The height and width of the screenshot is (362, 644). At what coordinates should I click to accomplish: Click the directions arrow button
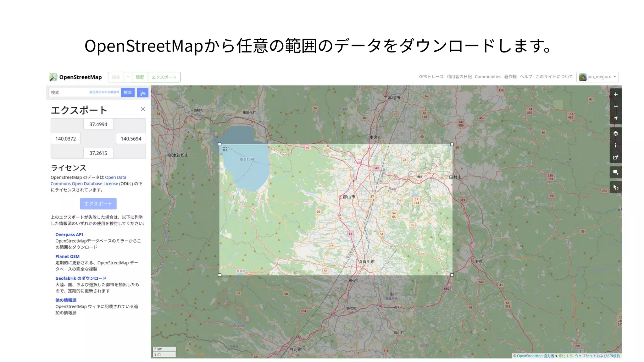[x=142, y=93]
